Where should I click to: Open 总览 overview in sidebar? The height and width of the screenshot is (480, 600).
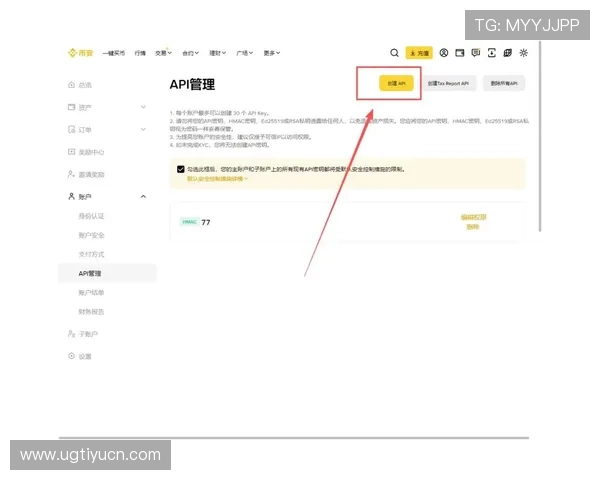pos(80,85)
